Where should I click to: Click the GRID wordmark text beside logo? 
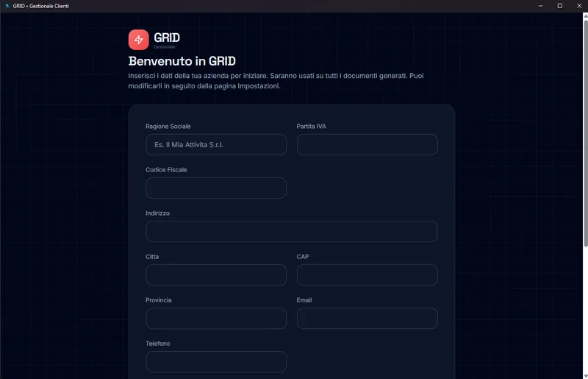pyautogui.click(x=167, y=38)
